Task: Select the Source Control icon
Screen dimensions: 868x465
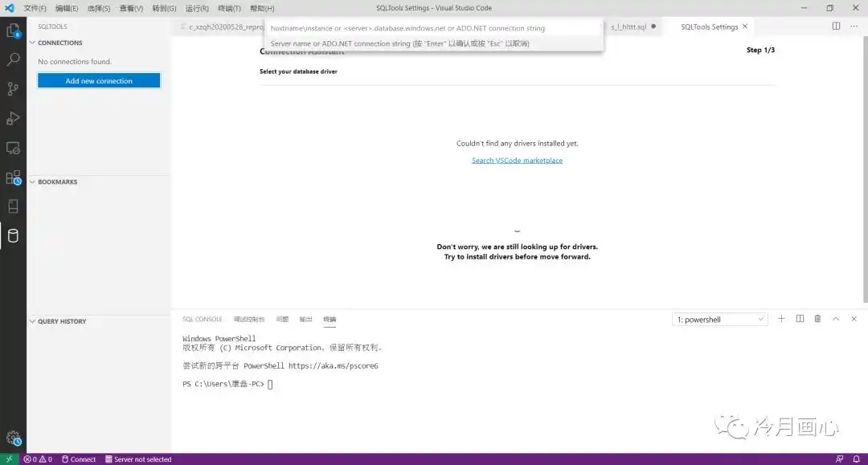Action: click(11, 88)
